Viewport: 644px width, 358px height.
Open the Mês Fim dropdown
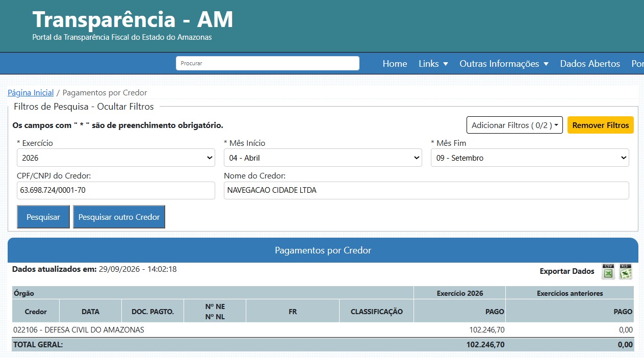coord(530,158)
